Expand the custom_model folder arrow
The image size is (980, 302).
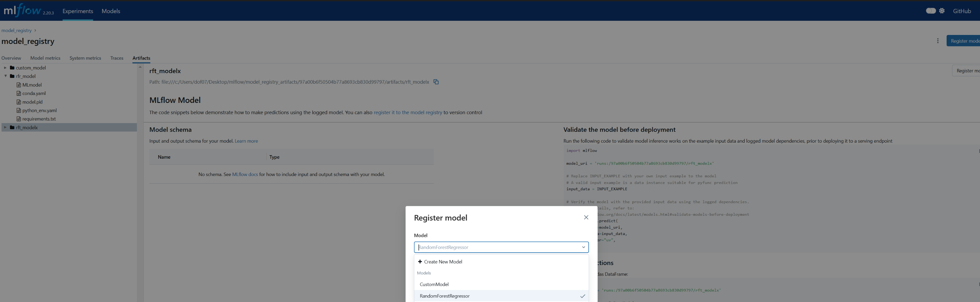click(5, 68)
